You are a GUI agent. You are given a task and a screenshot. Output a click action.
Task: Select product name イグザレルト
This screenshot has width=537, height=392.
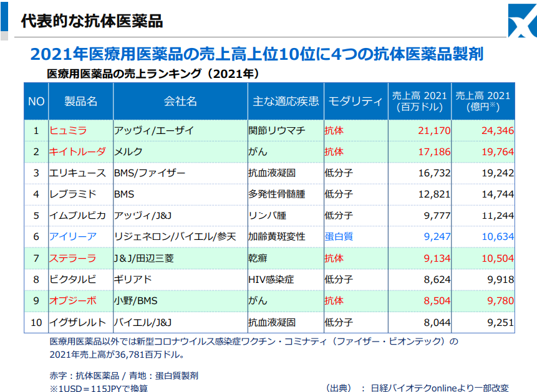(x=77, y=322)
